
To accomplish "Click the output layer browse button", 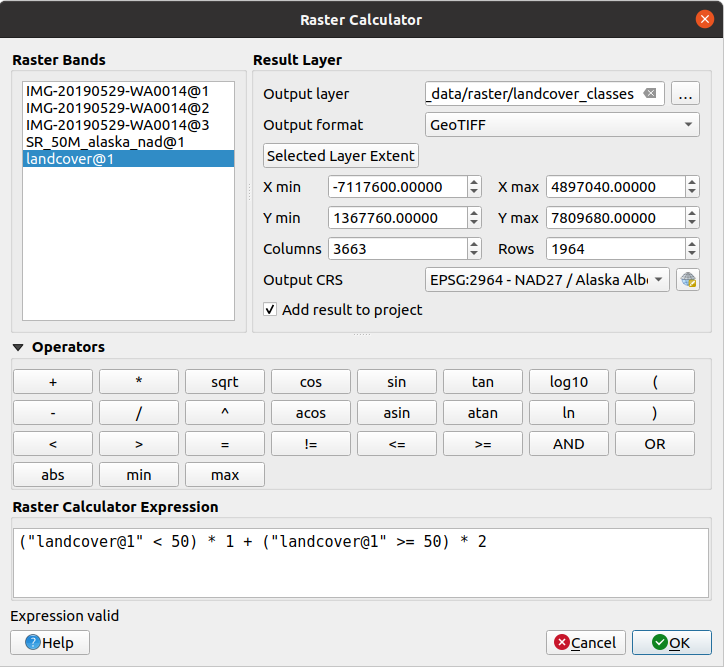I will click(x=684, y=94).
